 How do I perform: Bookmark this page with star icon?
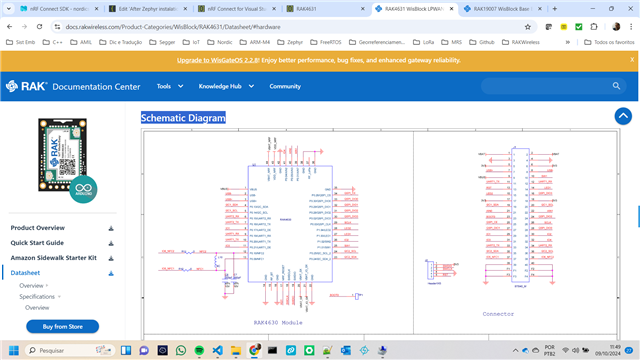tap(527, 27)
